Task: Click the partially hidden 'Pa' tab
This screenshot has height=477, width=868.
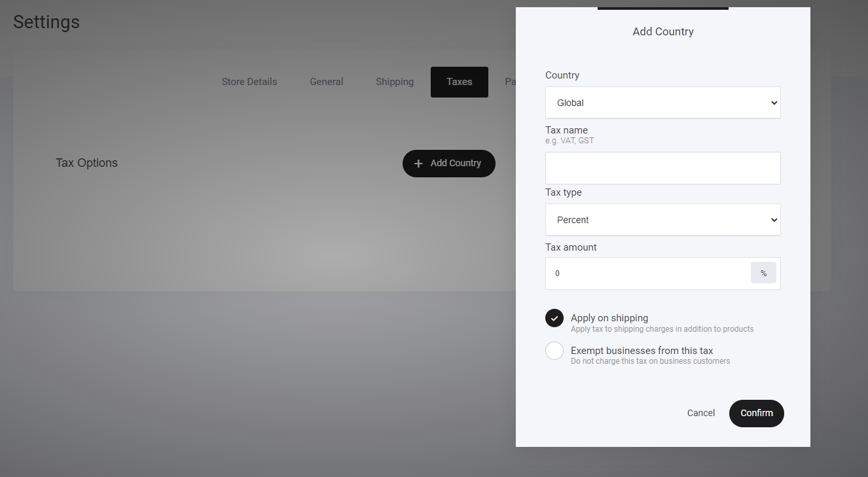Action: pyautogui.click(x=510, y=82)
